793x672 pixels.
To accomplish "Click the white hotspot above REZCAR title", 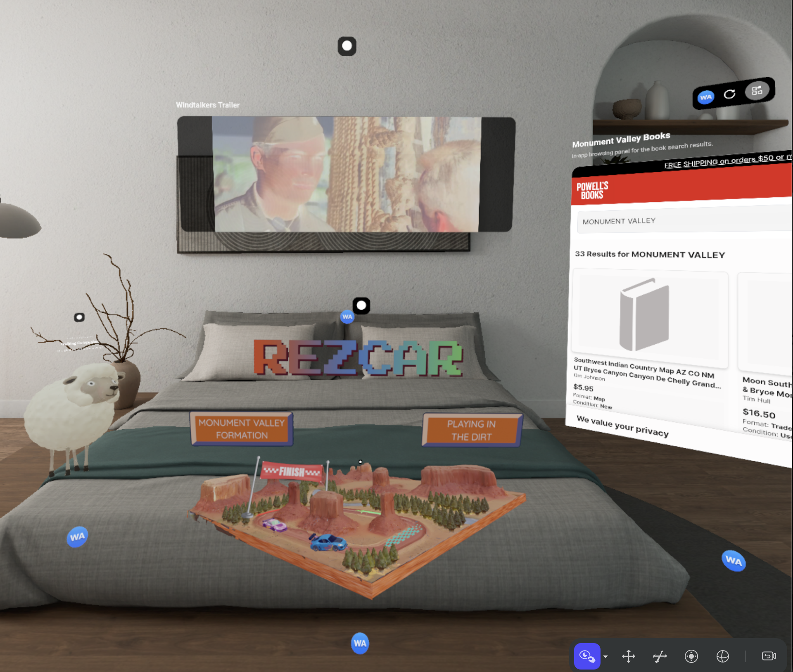I will click(361, 305).
